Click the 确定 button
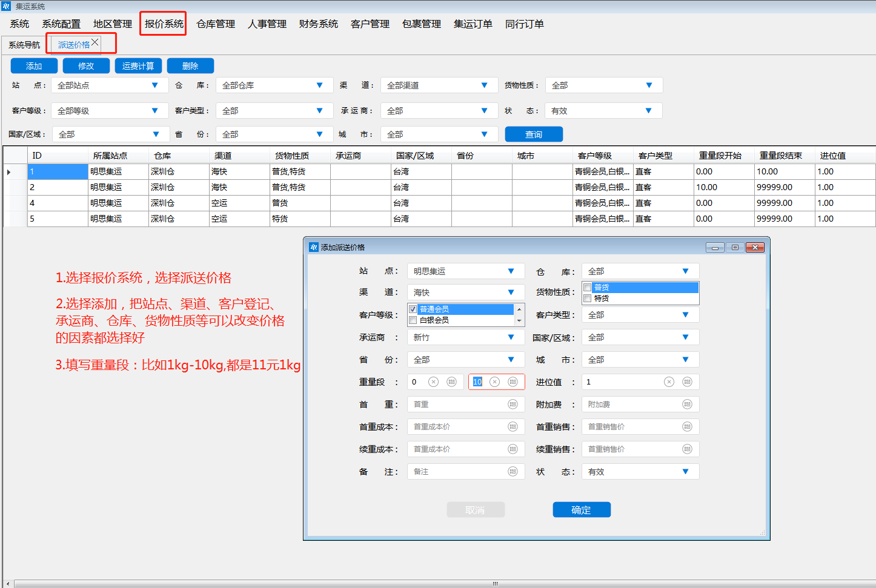Viewport: 876px width, 588px height. pos(581,510)
